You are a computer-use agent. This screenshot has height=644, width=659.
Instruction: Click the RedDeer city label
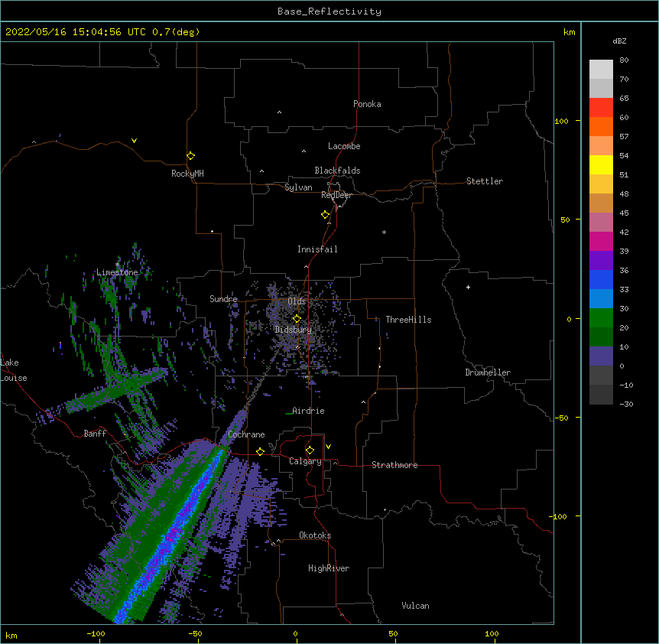coord(336,195)
